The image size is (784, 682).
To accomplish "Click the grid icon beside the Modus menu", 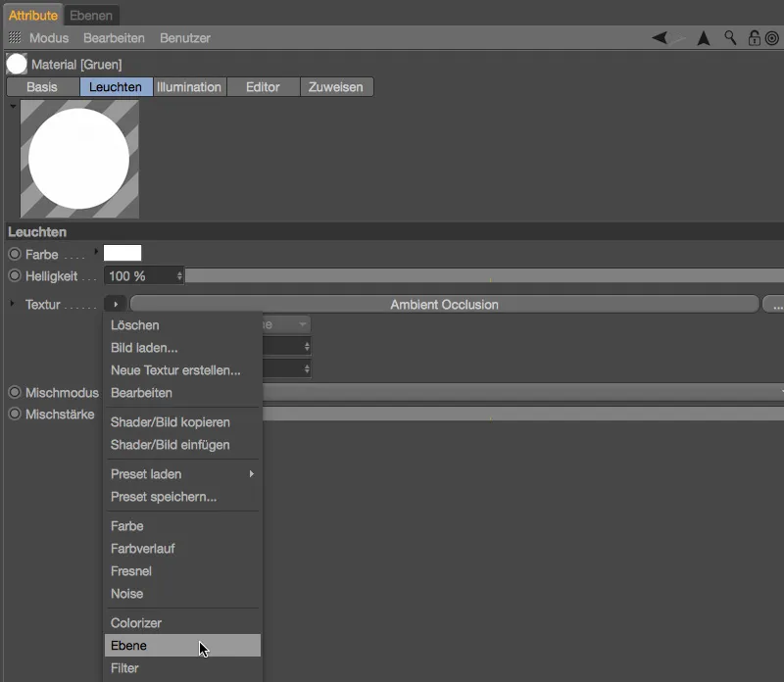I will pyautogui.click(x=14, y=37).
